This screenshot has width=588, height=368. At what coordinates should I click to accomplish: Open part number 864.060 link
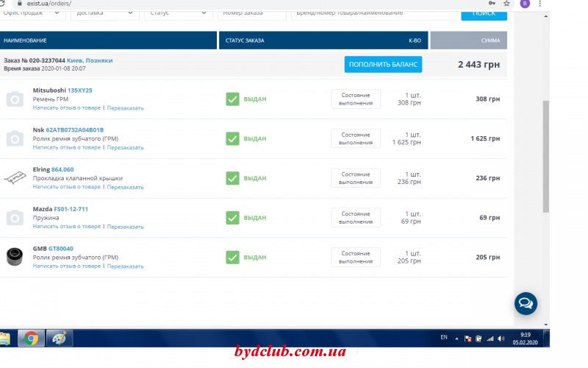[62, 169]
